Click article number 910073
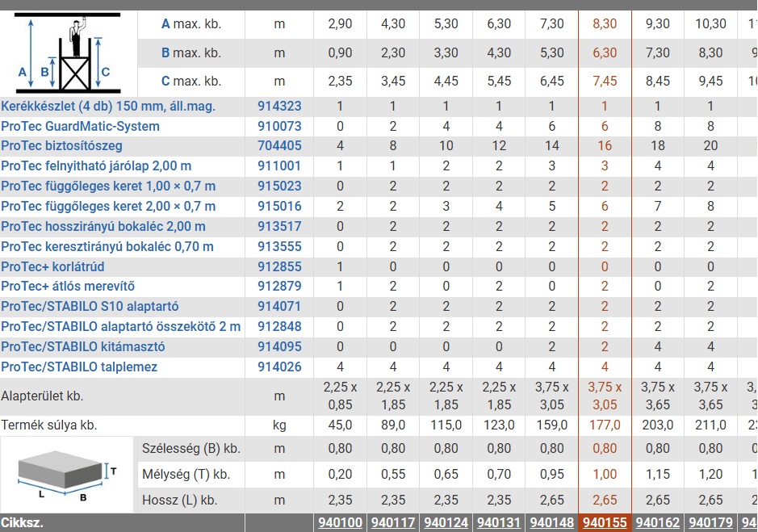 pos(279,126)
